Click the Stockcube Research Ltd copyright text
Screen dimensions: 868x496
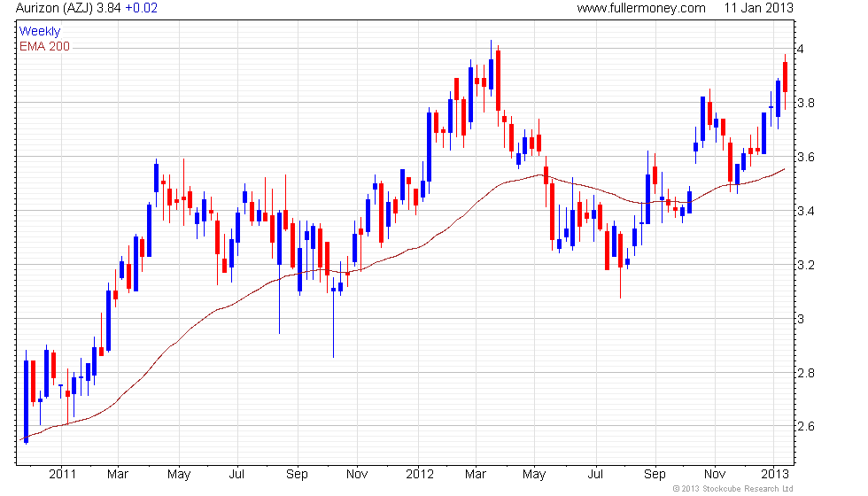[733, 488]
